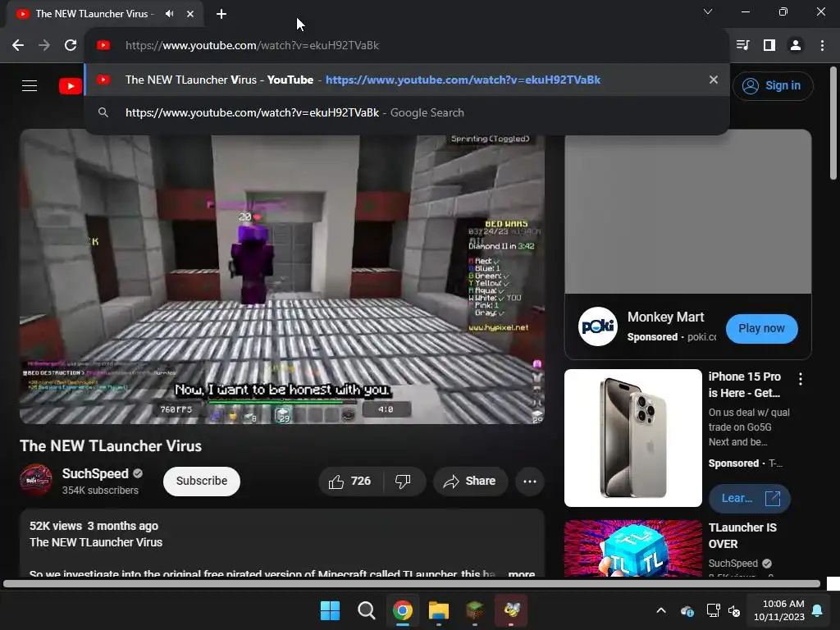Image resolution: width=840 pixels, height=630 pixels.
Task: Open Windows taskbar search
Action: point(367,610)
